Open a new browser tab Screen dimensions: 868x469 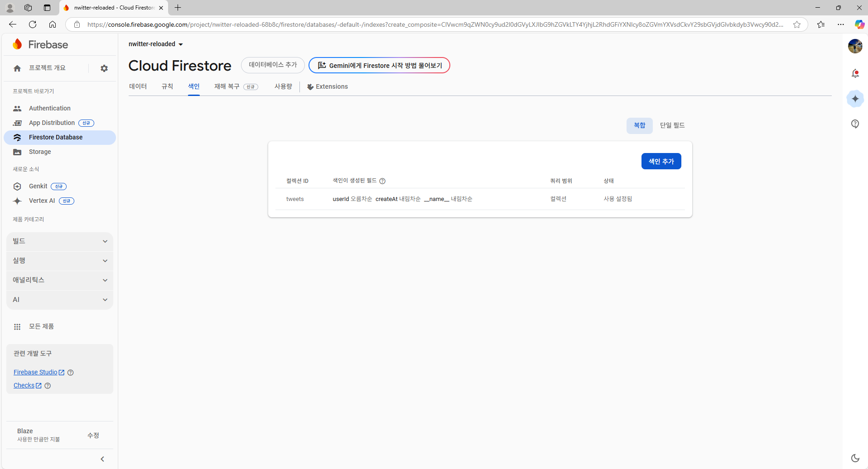178,8
